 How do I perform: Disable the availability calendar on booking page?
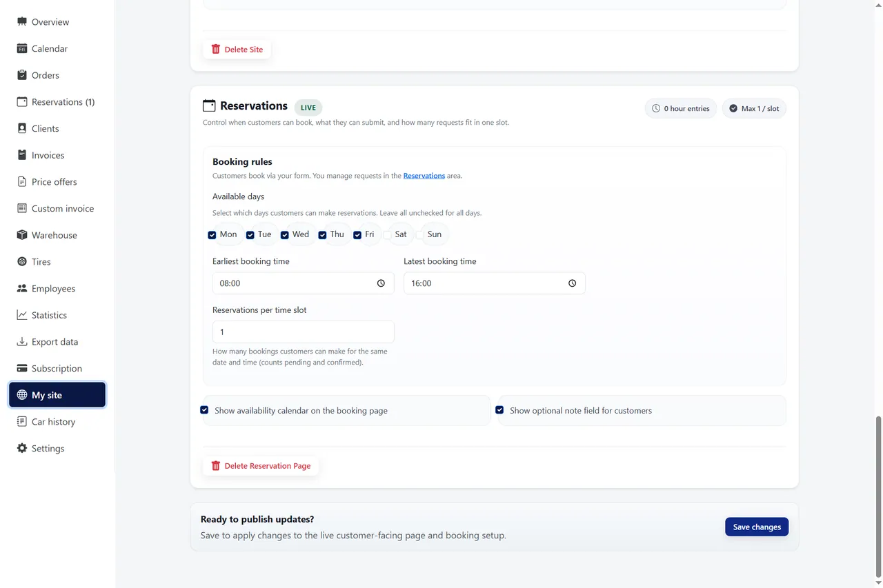[204, 409]
